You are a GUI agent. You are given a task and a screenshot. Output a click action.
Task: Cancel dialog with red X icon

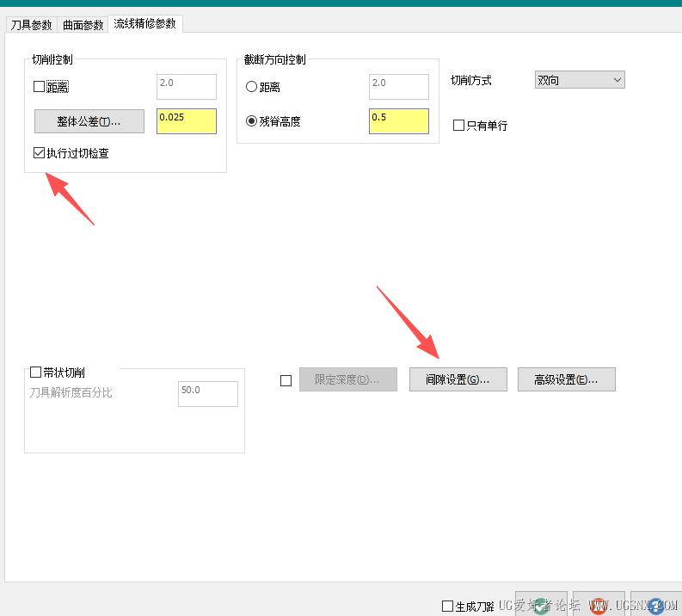pyautogui.click(x=599, y=605)
